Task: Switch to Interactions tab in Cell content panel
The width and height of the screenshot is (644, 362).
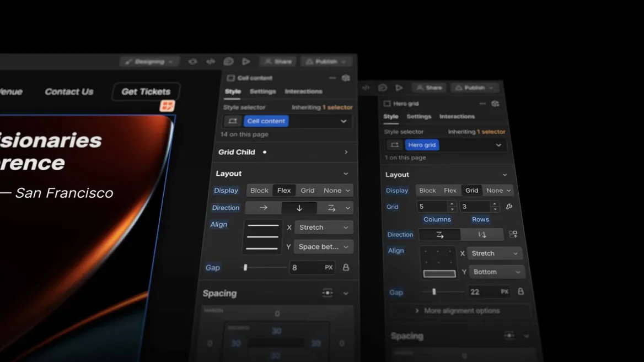Action: 303,91
